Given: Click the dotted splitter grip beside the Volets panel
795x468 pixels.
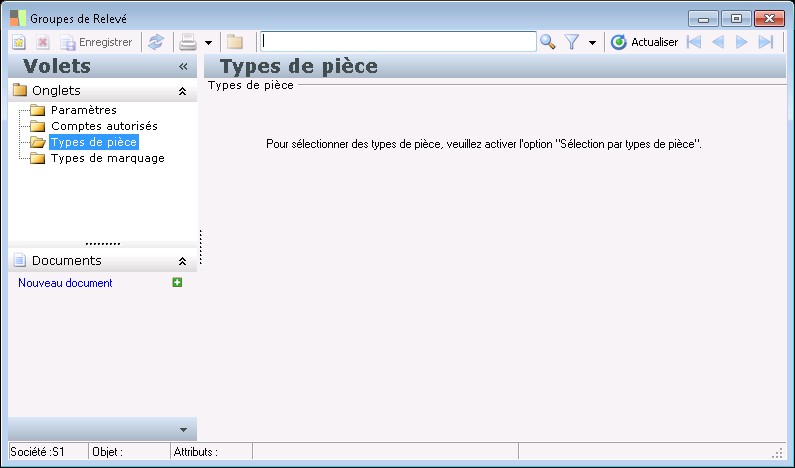Looking at the screenshot, I should [x=201, y=247].
